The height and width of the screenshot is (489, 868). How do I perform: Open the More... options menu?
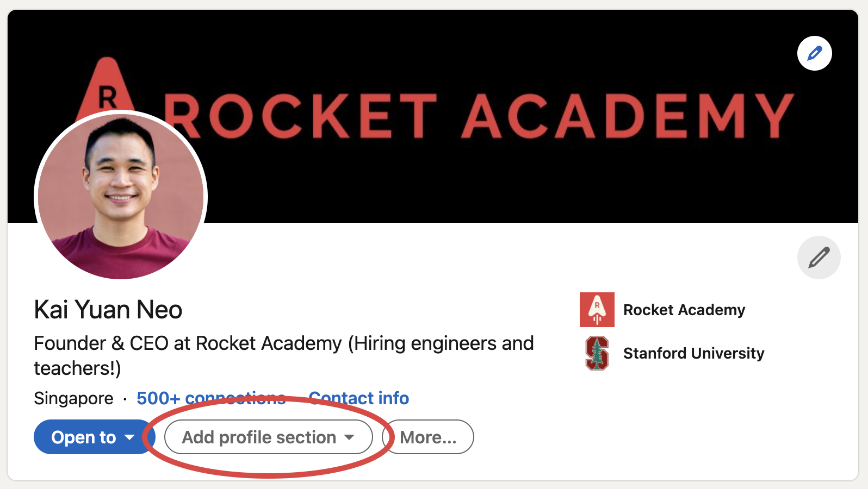[x=428, y=437]
